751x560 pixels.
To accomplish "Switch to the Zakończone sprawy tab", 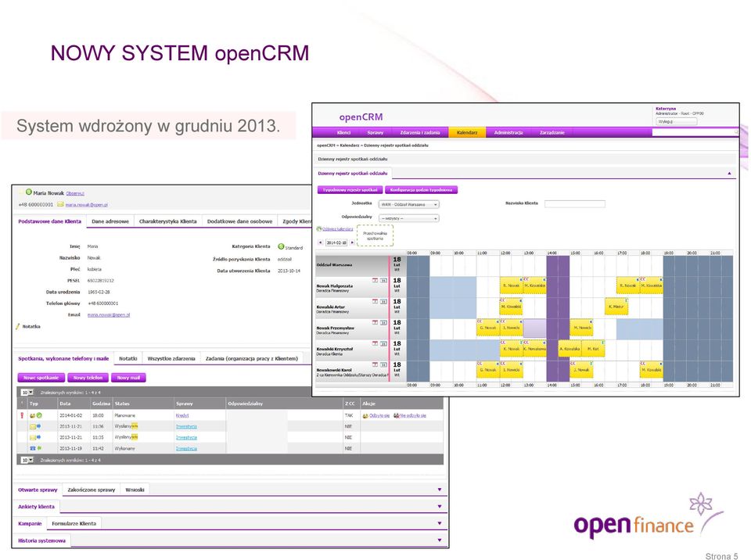I will click(x=91, y=490).
